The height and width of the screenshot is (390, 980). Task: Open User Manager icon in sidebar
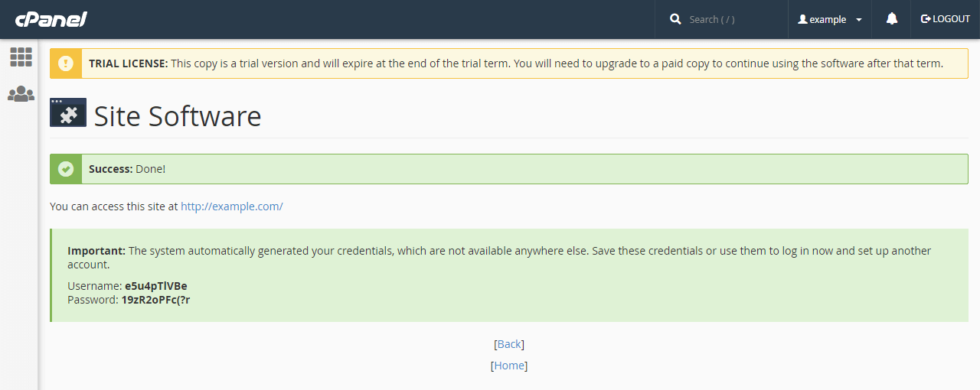[x=21, y=94]
